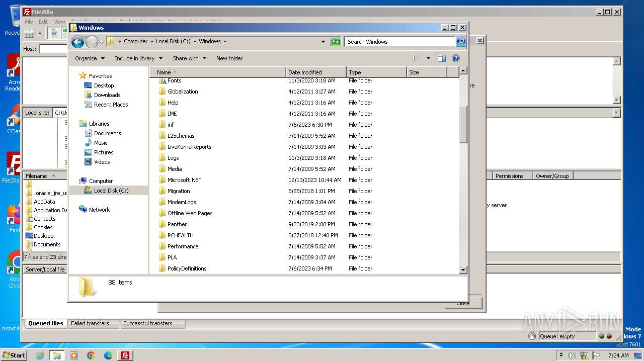Open FileZilla File menu
644x362 pixels.
click(29, 22)
